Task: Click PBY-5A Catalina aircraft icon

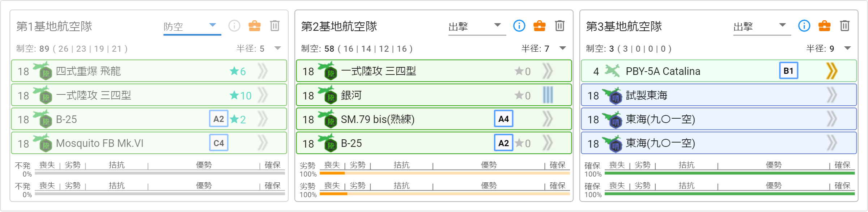Action: (x=612, y=71)
